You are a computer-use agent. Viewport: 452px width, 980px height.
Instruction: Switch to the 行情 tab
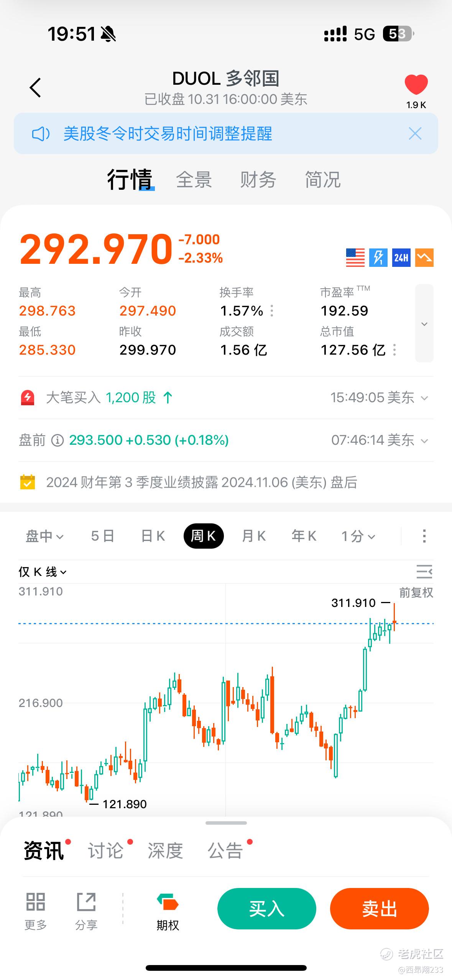click(130, 179)
